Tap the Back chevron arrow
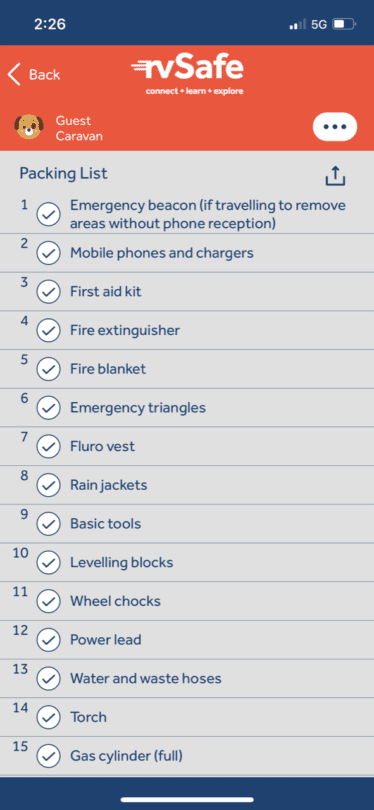Image resolution: width=374 pixels, height=810 pixels. 14,75
